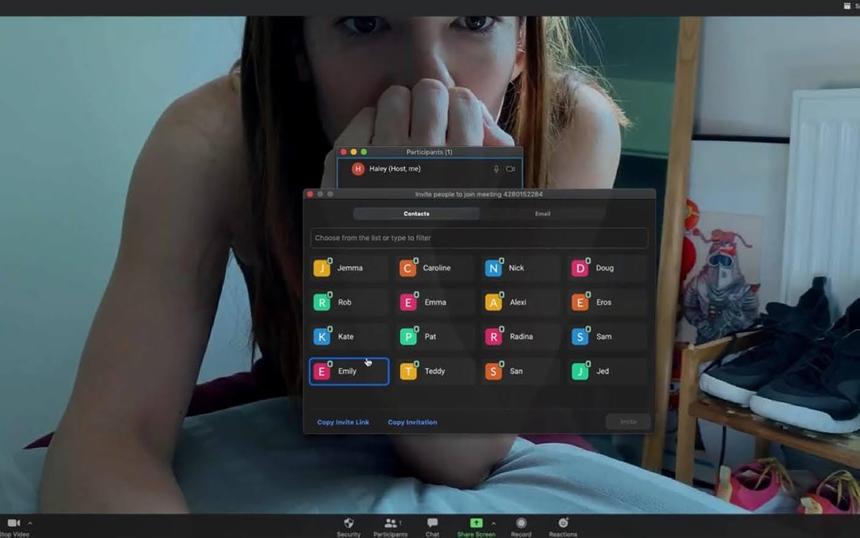The image size is (860, 538).
Task: Toggle Stop Video camera button
Action: coord(14,524)
